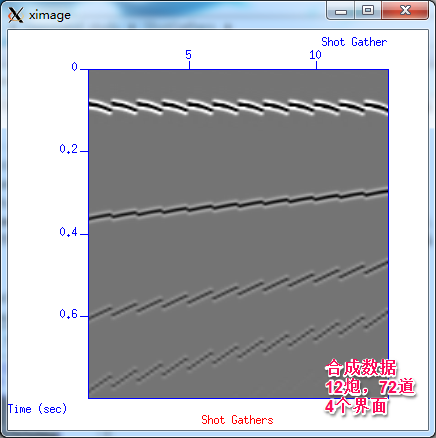Click the '0.6' time axis tick label
The height and width of the screenshot is (438, 436).
pos(68,314)
